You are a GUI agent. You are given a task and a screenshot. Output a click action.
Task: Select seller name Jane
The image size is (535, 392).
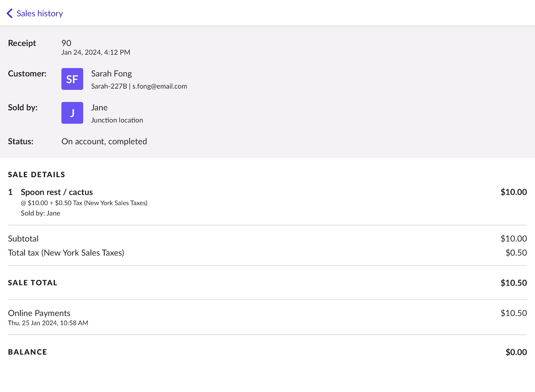tap(99, 108)
